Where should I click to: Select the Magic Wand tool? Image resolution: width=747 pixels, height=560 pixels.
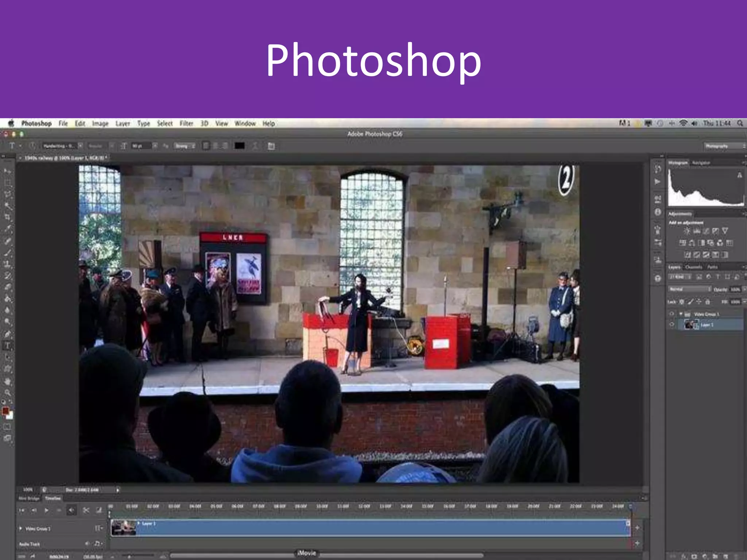[x=7, y=206]
